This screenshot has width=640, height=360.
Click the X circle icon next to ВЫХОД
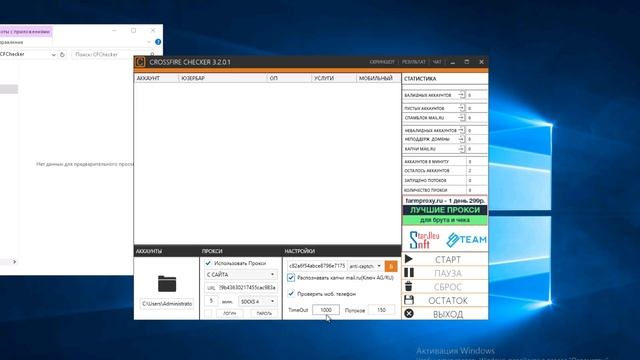tap(409, 313)
